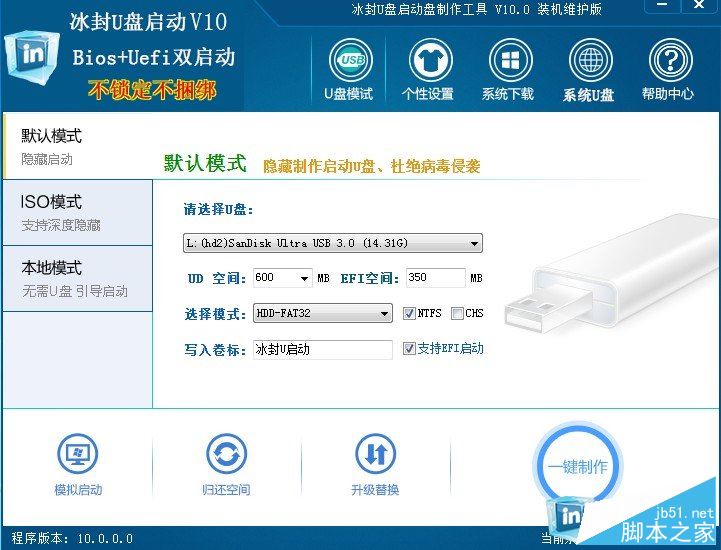Switch to 默认模式 tab
Viewport: 721px width, 550px height.
pos(78,146)
